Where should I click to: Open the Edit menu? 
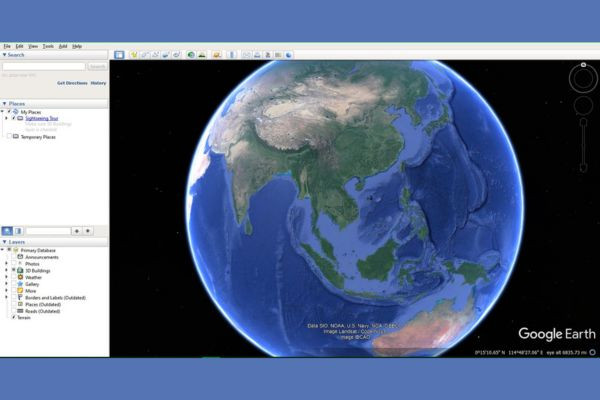[20, 46]
